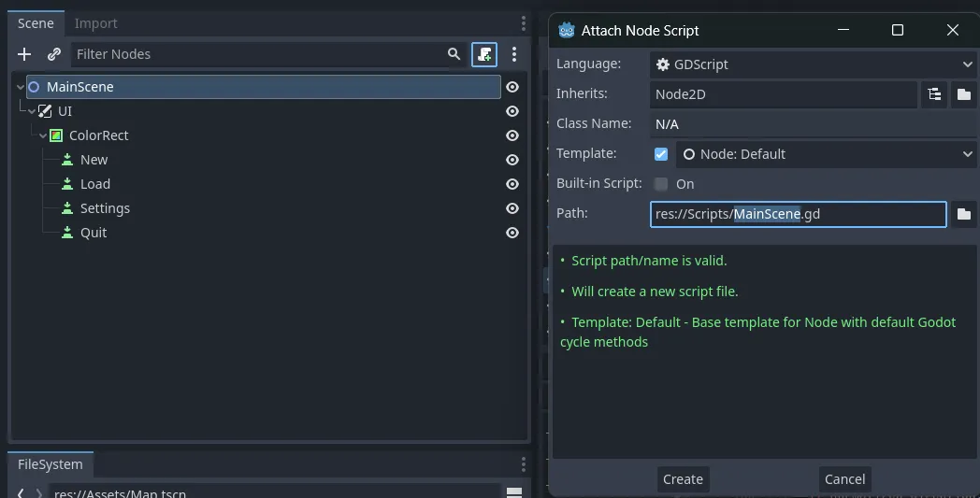Click the instantiate child scene link icon
980x498 pixels.
pos(54,54)
